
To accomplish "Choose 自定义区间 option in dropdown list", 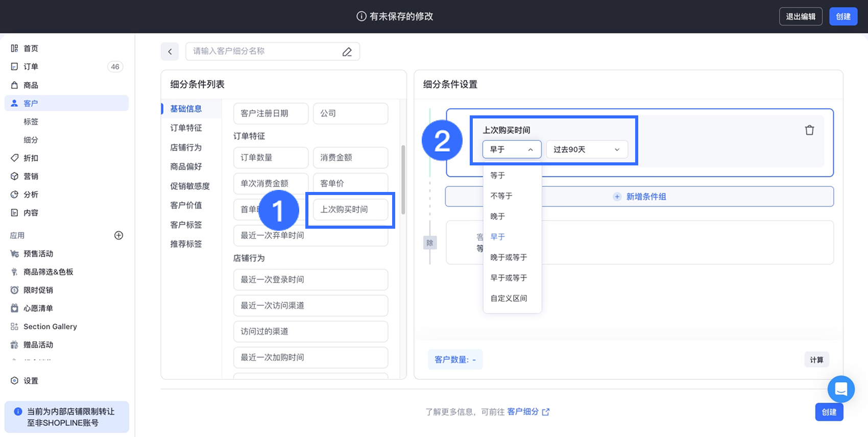I will pos(509,298).
